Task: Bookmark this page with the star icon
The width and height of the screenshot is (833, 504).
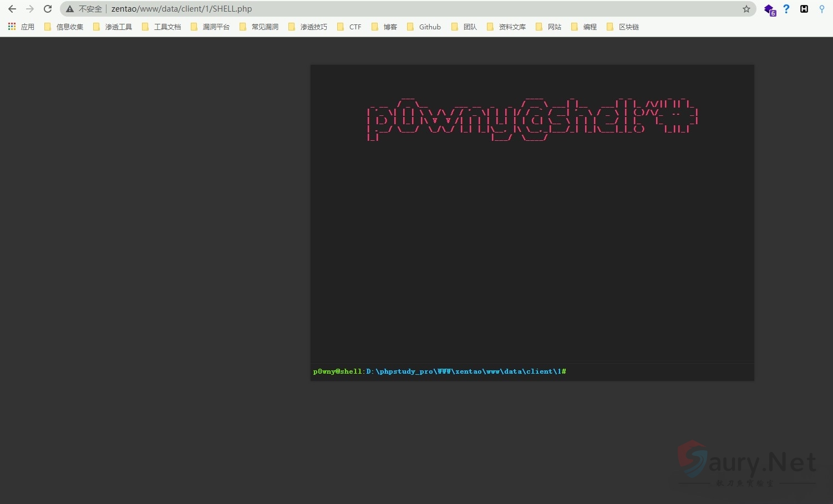Action: pyautogui.click(x=746, y=9)
